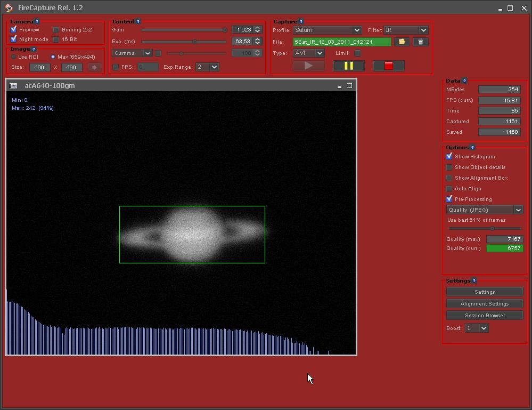Disable the Night mode checkbox
The height and width of the screenshot is (410, 532).
[x=13, y=39]
